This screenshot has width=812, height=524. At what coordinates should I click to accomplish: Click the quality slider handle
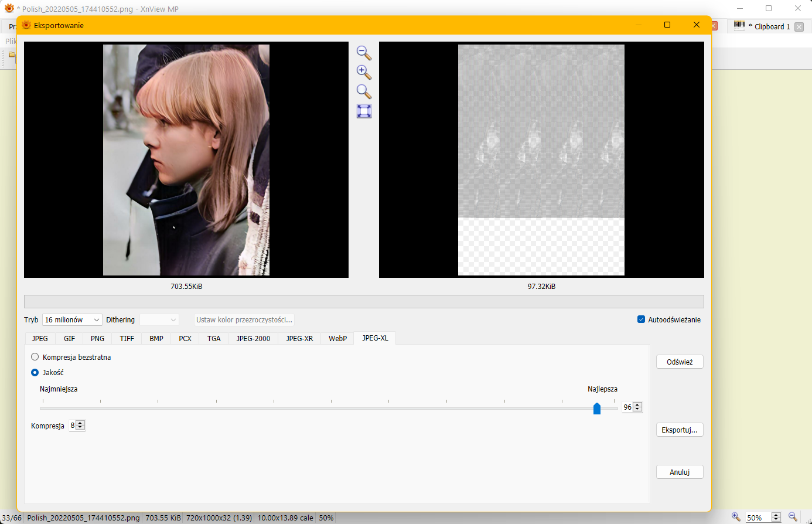click(596, 408)
